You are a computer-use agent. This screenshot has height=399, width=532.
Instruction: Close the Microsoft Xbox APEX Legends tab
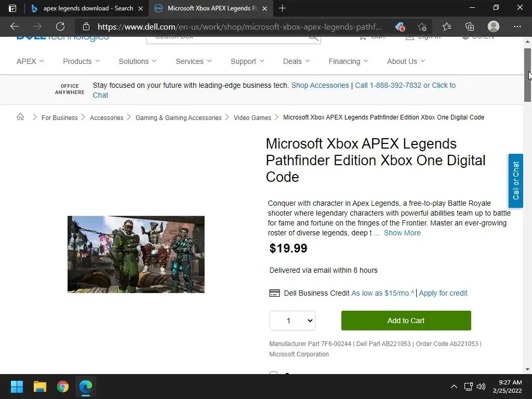tap(264, 8)
